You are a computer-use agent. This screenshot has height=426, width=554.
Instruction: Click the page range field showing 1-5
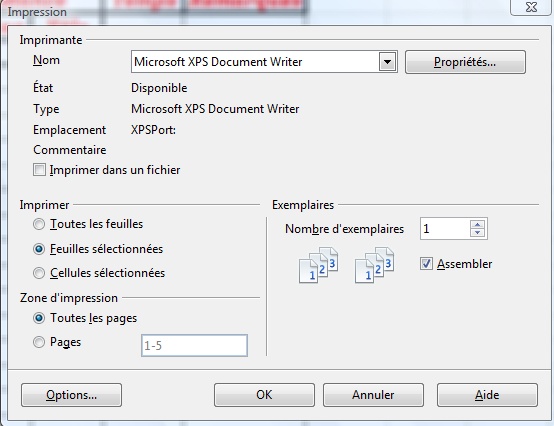click(x=194, y=345)
